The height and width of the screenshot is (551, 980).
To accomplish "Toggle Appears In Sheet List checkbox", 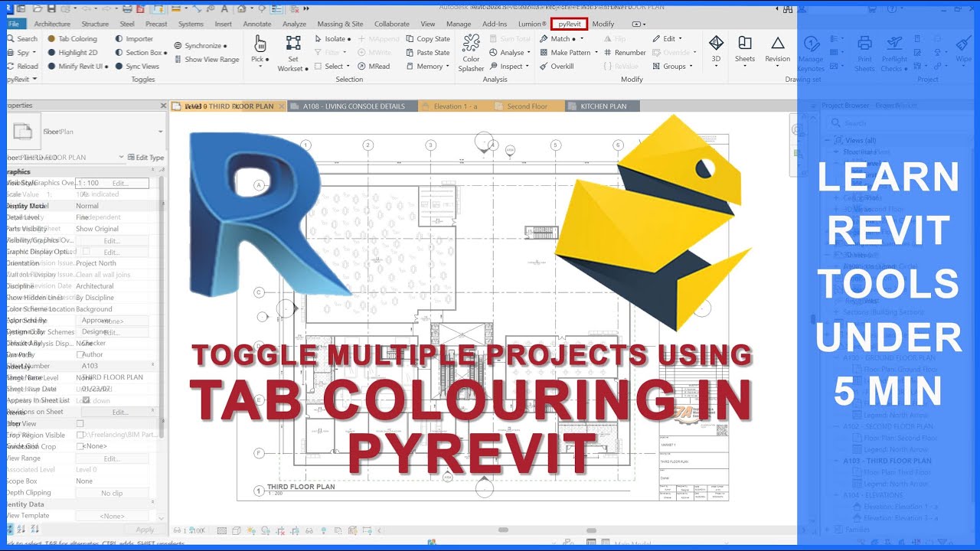I will tap(86, 400).
